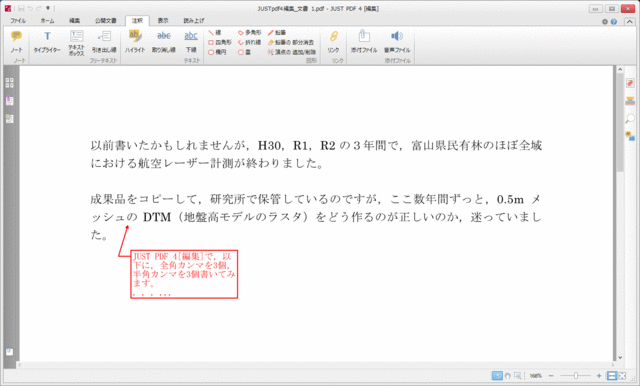Select the 折れ線 polyline shape tool
Image resolution: width=640 pixels, height=386 pixels.
click(249, 42)
